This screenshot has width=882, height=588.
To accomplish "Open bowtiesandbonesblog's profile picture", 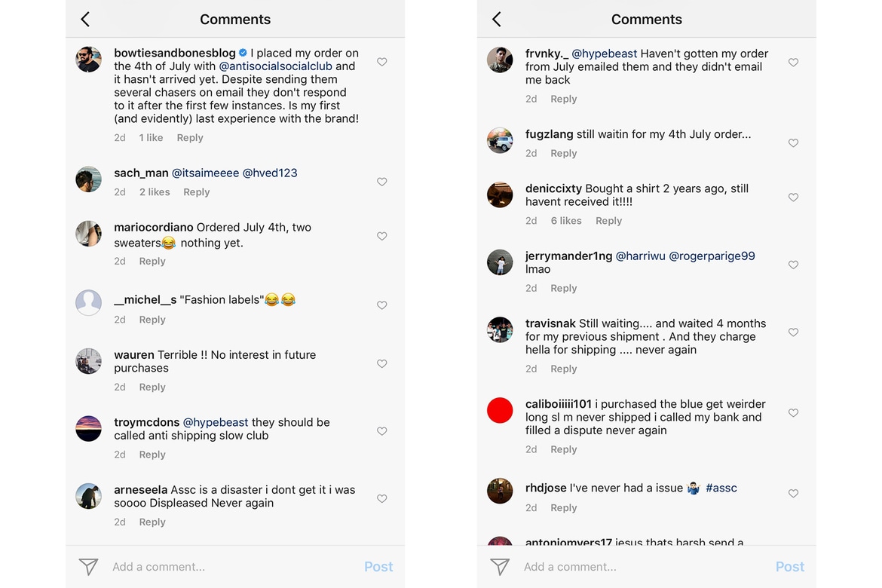I will tap(89, 60).
